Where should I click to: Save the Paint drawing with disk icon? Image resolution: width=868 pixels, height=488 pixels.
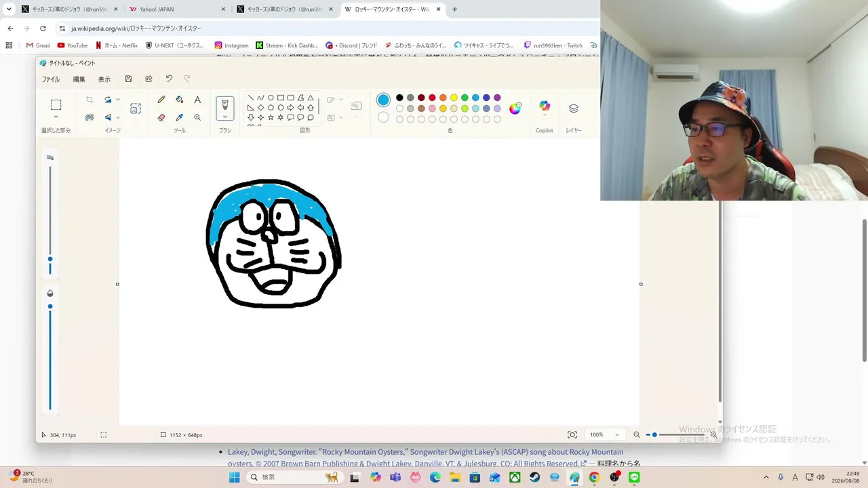pyautogui.click(x=128, y=79)
